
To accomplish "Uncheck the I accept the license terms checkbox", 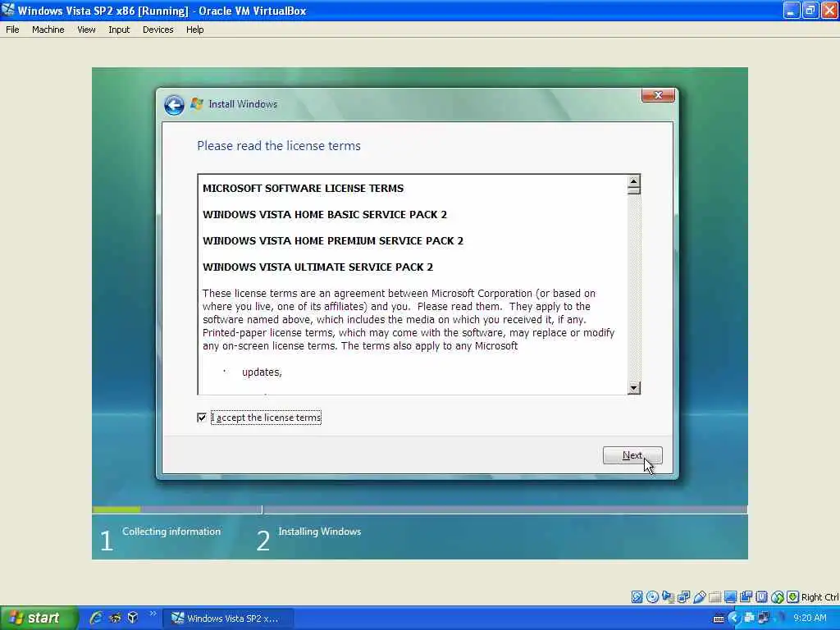I will click(202, 418).
